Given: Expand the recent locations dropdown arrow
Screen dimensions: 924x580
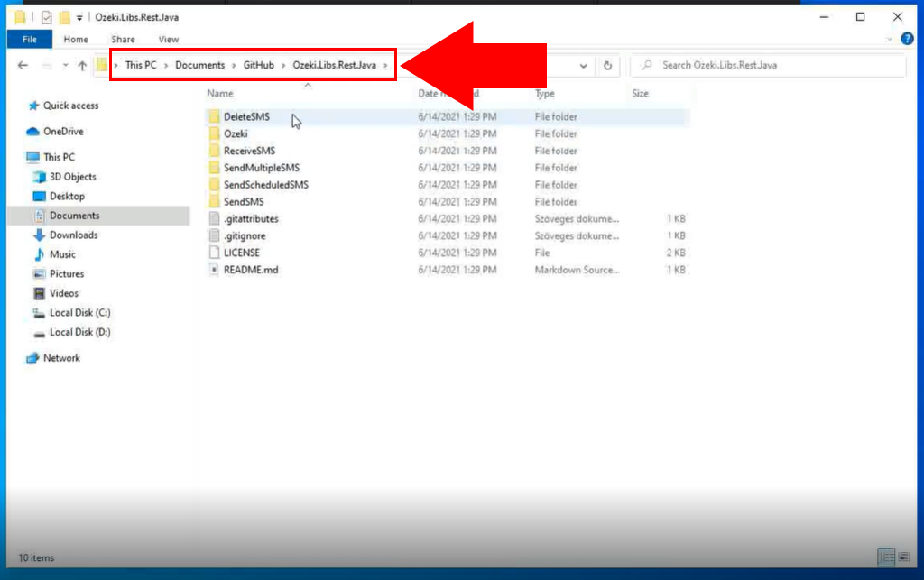Looking at the screenshot, I should tap(65, 66).
